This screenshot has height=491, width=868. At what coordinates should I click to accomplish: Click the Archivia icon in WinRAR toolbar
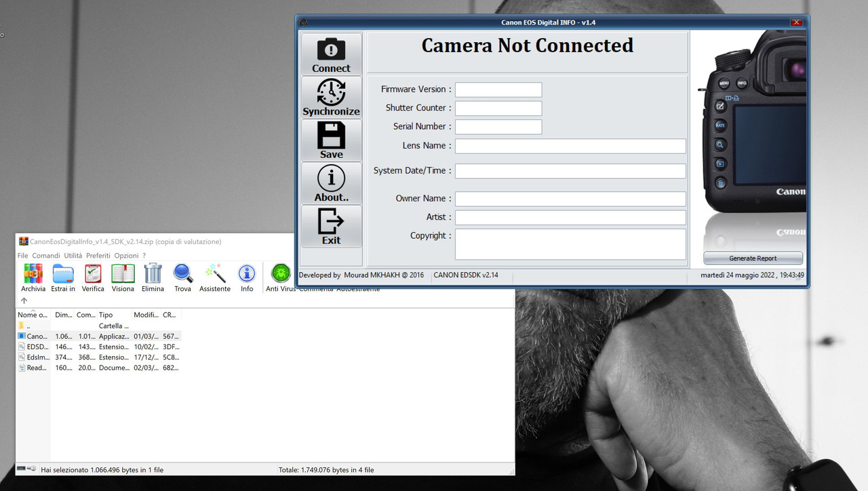(x=33, y=278)
